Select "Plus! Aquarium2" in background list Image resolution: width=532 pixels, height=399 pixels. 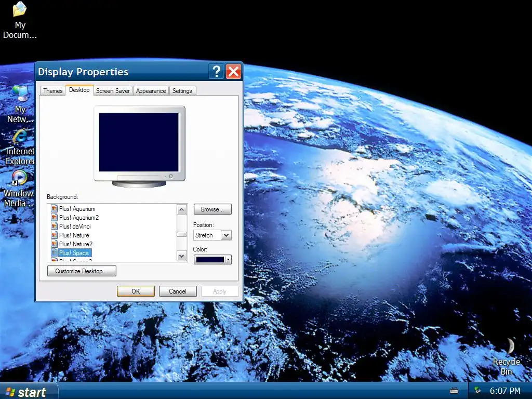point(79,218)
